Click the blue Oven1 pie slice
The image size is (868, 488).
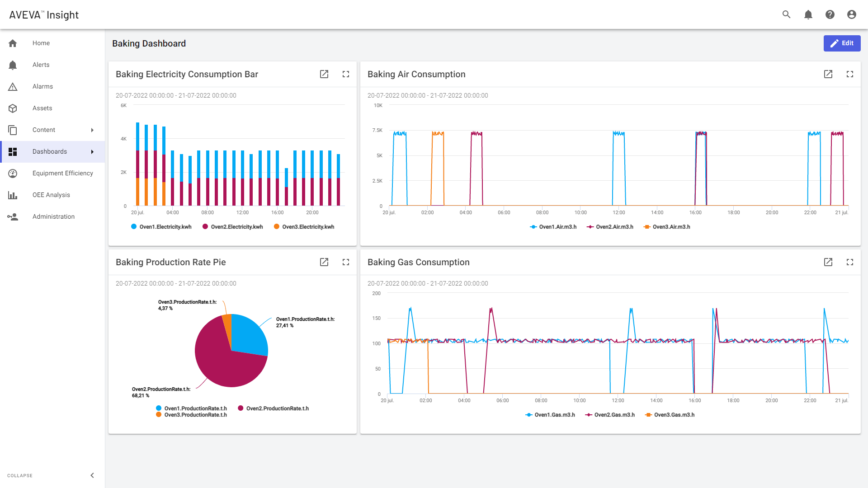point(249,337)
